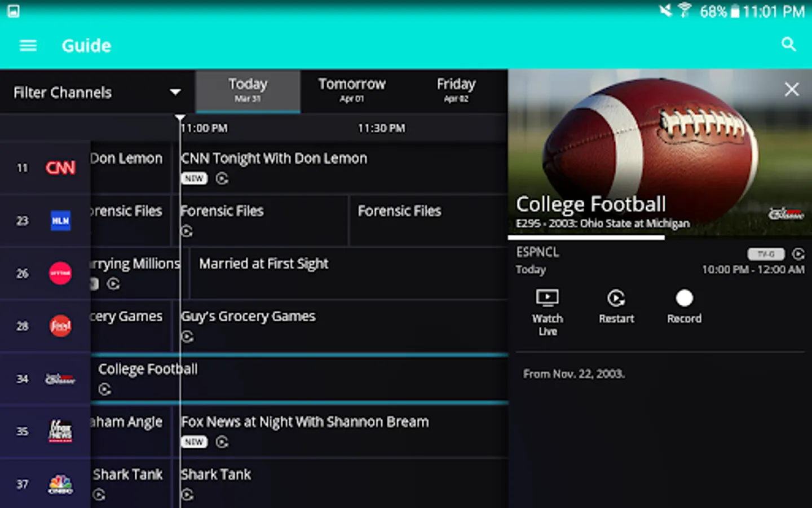Click restart icon under Fox News at Night
This screenshot has height=508, width=812.
222,442
